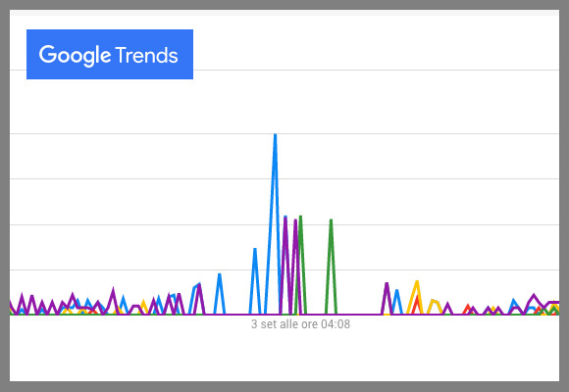Select the blue spike next to that purple spike
The image size is (569, 392).
(x=396, y=290)
